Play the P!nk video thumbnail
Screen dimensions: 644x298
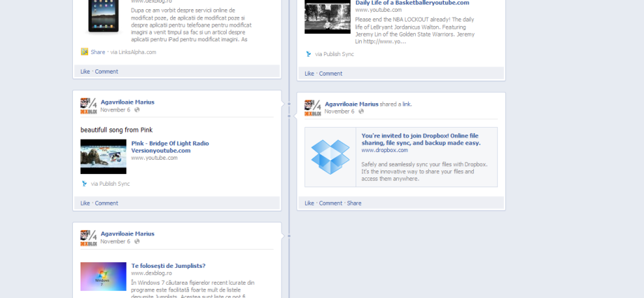pos(104,156)
